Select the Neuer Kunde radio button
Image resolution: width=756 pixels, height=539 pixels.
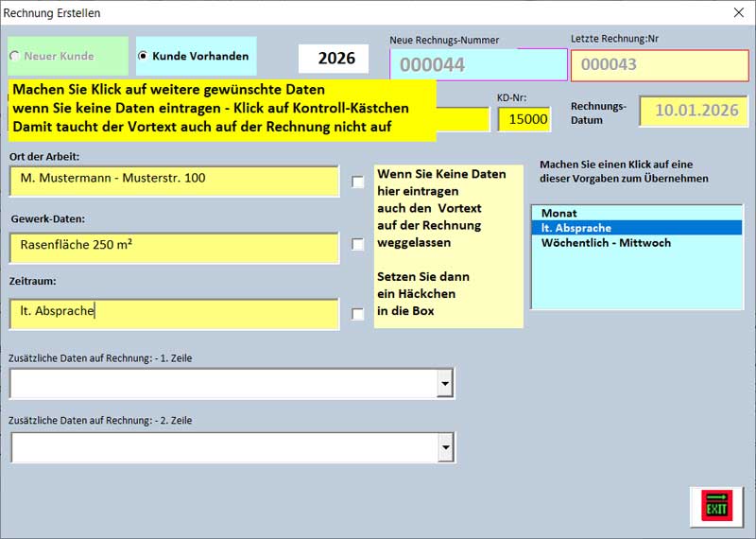(x=14, y=57)
